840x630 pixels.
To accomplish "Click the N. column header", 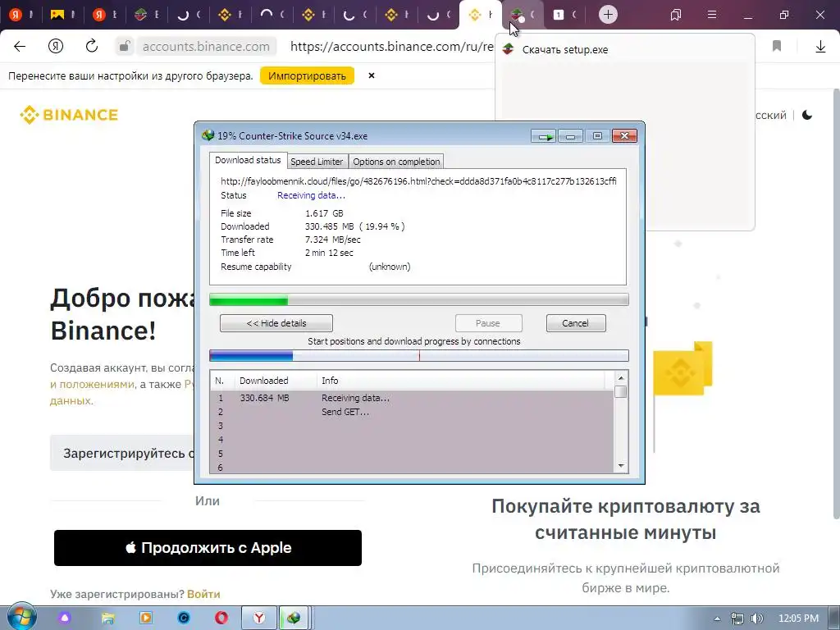I will click(221, 381).
